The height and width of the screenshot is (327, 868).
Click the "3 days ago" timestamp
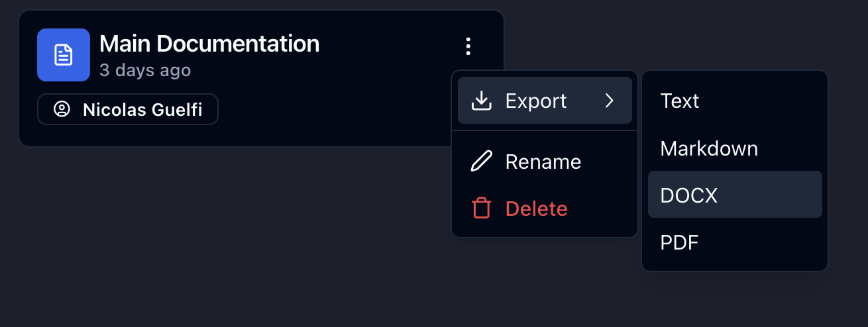pyautogui.click(x=145, y=70)
